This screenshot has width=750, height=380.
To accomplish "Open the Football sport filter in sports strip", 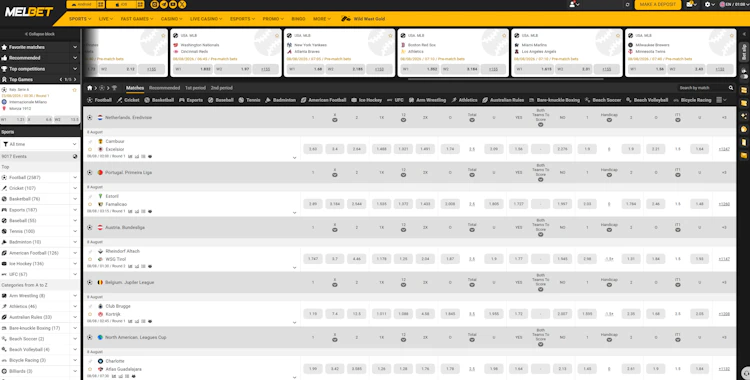I will pyautogui.click(x=99, y=100).
